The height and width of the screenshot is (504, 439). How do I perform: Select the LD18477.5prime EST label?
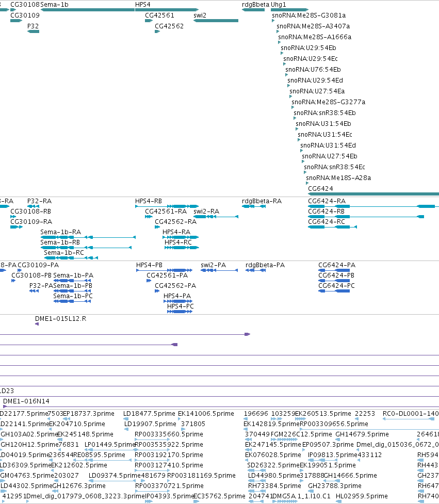pos(150,414)
